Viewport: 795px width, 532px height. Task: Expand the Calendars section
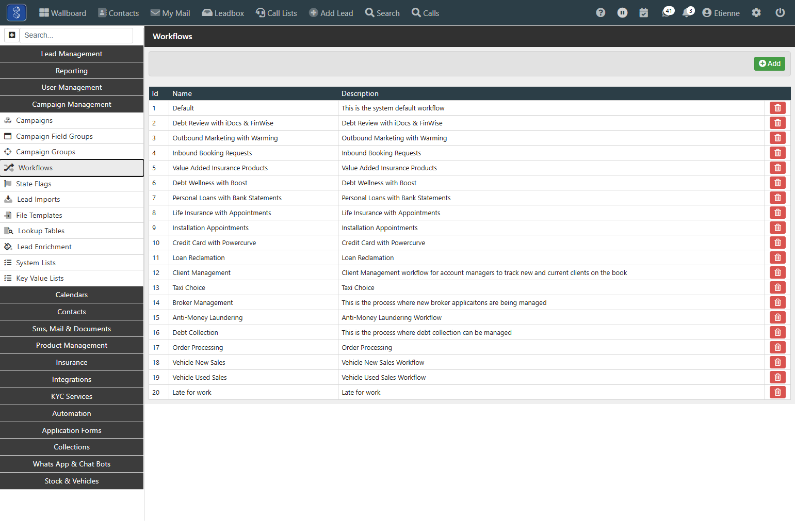72,295
